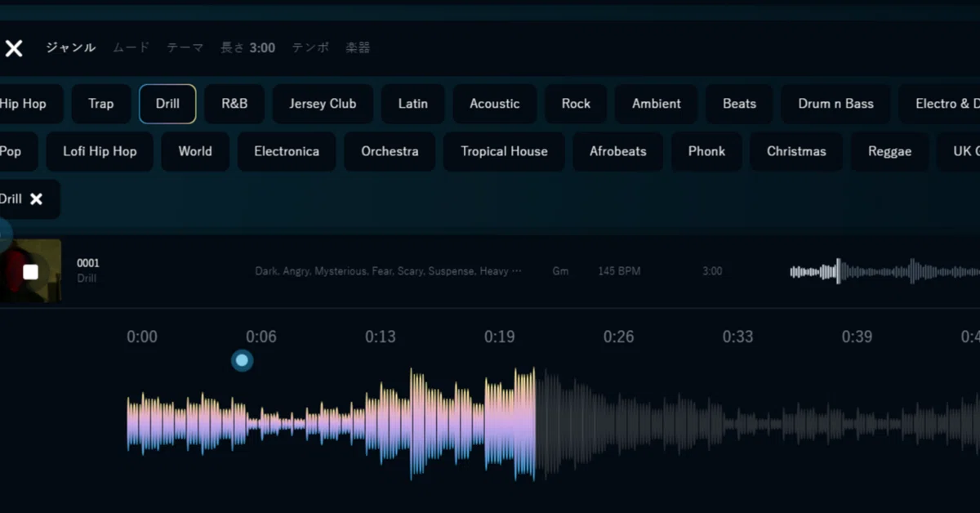Switch to the 楽器 tab

pyautogui.click(x=358, y=47)
